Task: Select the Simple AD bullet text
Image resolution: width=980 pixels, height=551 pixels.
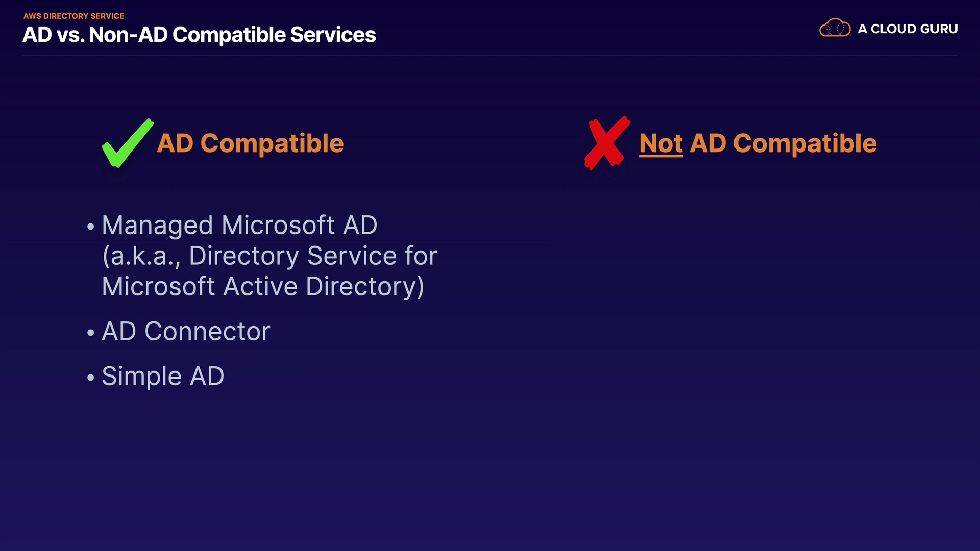Action: [163, 377]
